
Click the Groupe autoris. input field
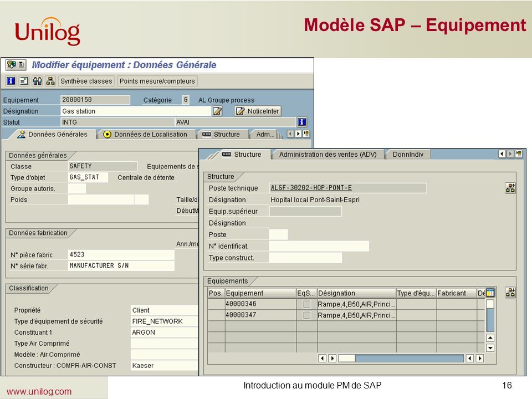[x=77, y=188]
